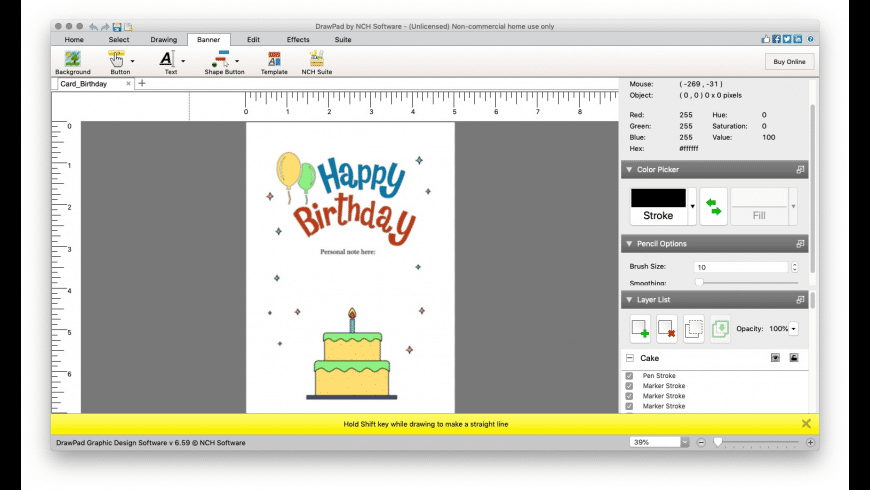Image resolution: width=870 pixels, height=490 pixels.
Task: Switch to the Select tab
Action: [119, 39]
